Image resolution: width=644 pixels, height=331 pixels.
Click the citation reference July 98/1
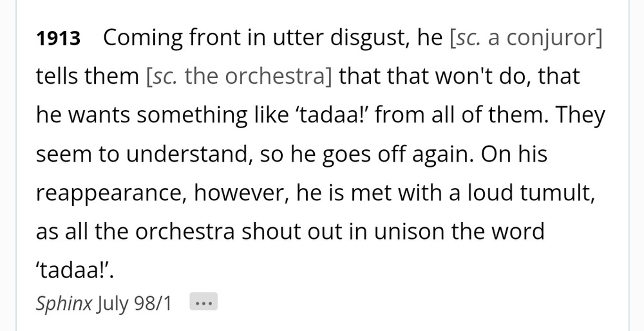point(134,304)
